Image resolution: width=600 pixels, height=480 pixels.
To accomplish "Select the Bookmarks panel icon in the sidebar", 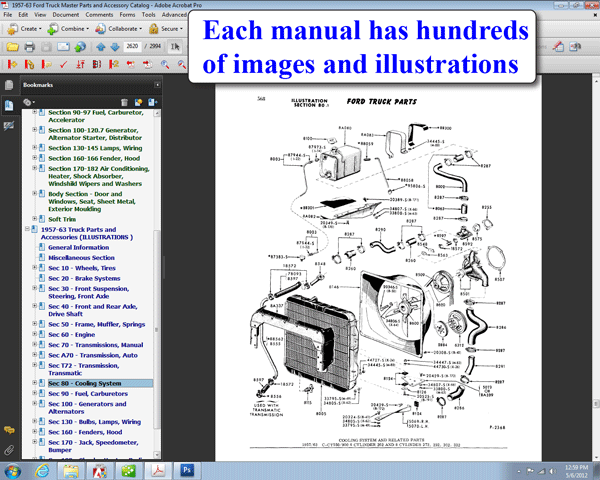I will pos(8,105).
